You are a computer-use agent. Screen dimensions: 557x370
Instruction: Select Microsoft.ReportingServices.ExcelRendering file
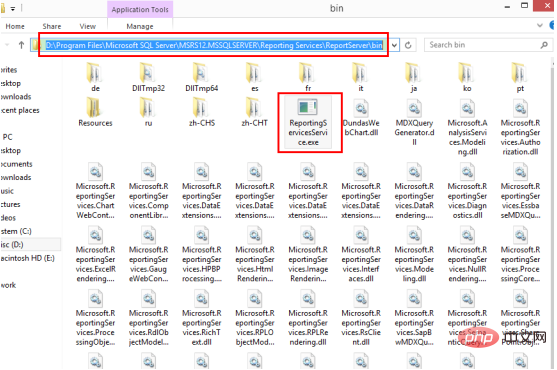(x=95, y=255)
